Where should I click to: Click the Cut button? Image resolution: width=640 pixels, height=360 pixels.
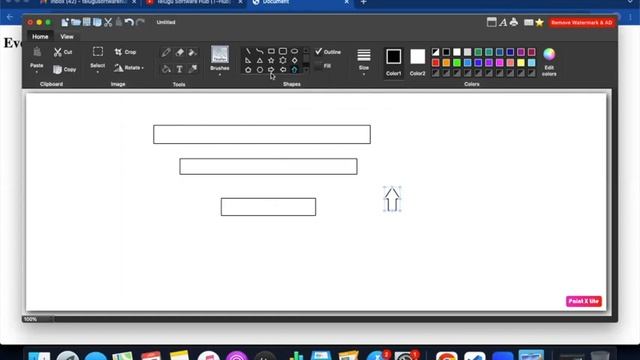coord(63,52)
